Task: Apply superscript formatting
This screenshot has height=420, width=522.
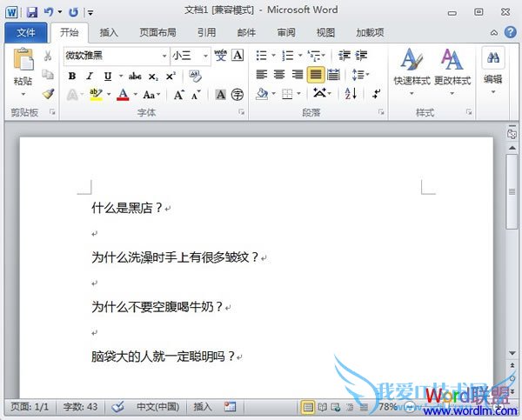Action: (171, 77)
